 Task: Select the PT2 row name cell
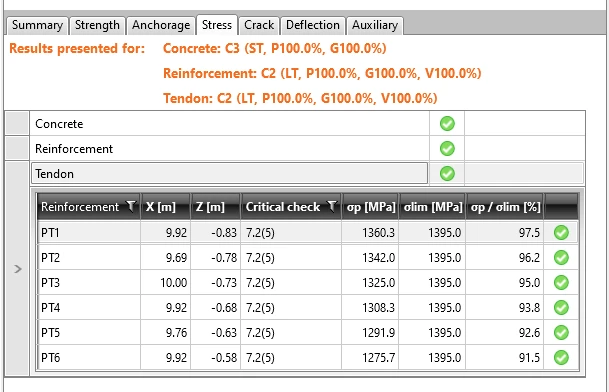click(x=89, y=258)
